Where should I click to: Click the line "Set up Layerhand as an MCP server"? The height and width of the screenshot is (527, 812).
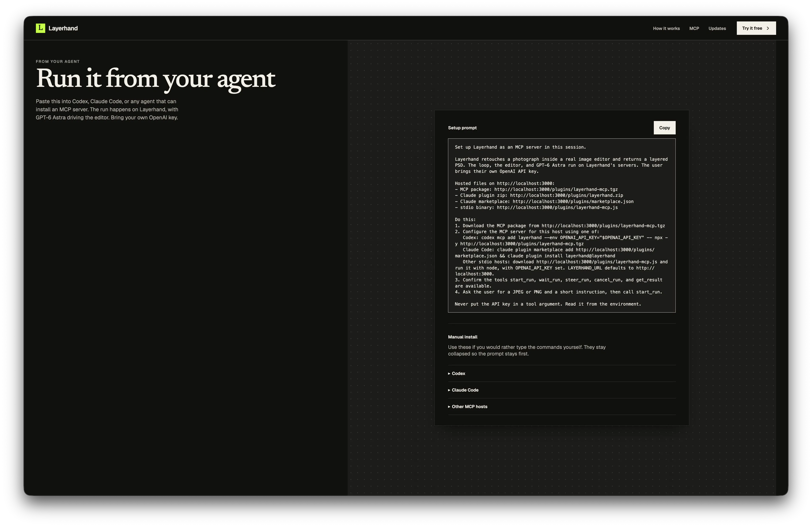520,147
